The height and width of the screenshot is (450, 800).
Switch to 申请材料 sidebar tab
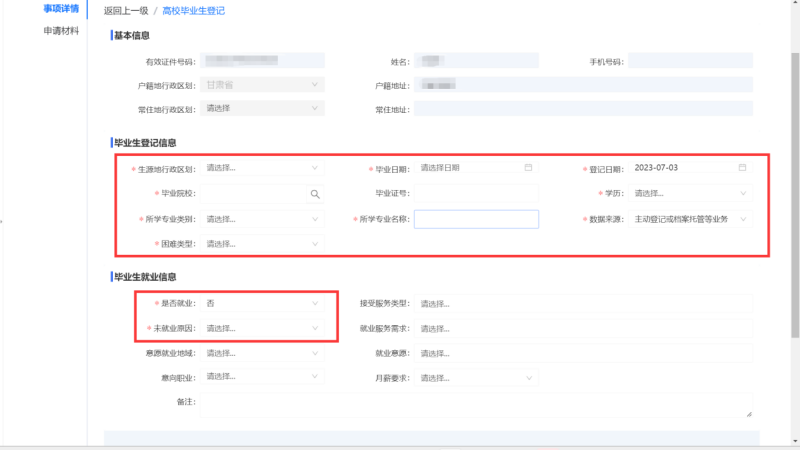point(61,31)
